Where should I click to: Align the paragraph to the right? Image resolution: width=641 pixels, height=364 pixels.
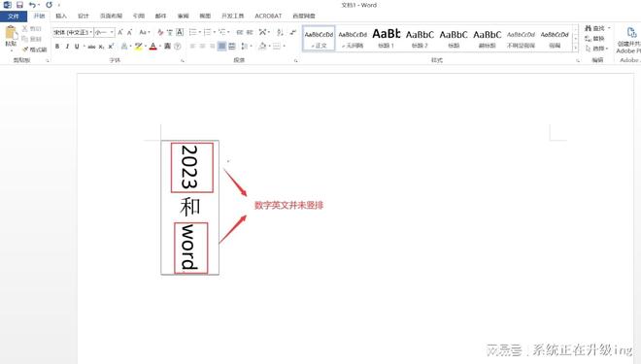212,47
